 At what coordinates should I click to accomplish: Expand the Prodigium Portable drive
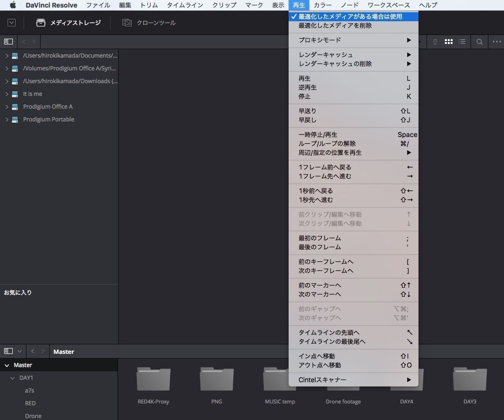click(7, 120)
